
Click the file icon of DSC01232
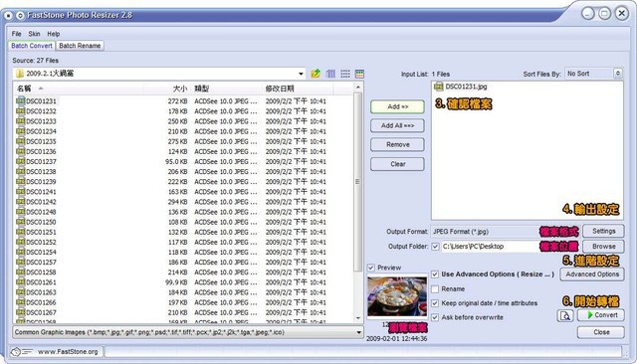pyautogui.click(x=20, y=110)
